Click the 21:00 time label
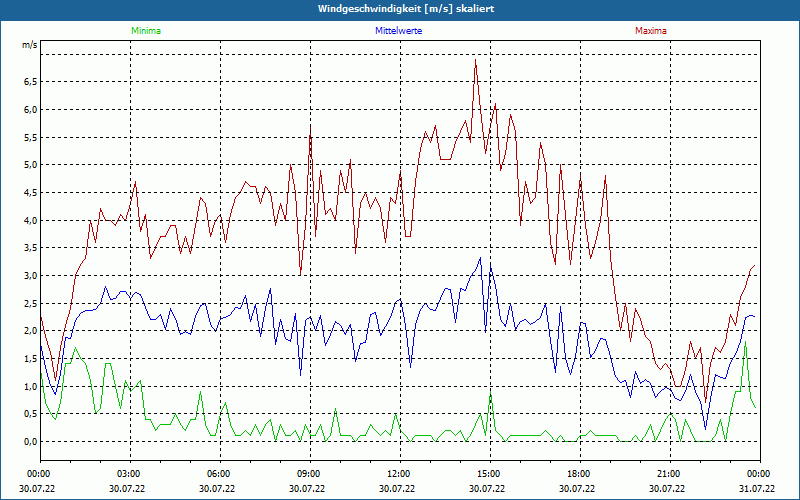The height and width of the screenshot is (500, 800). point(668,474)
